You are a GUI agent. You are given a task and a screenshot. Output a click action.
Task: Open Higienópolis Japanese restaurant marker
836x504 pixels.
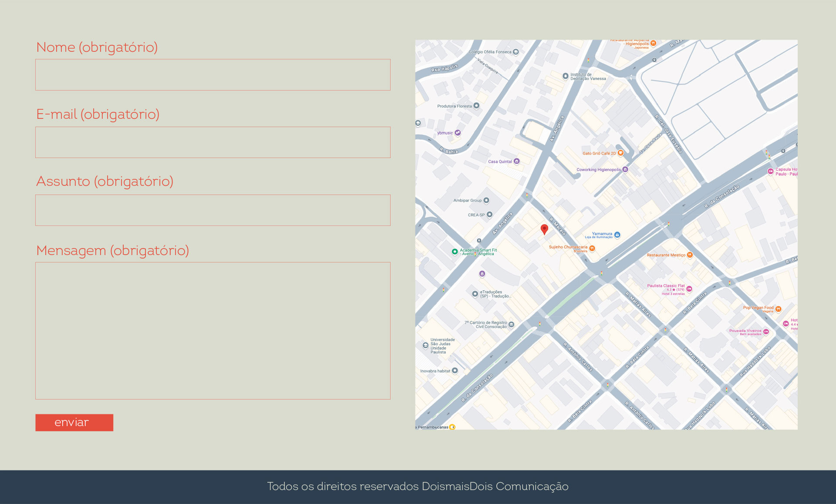click(x=653, y=43)
